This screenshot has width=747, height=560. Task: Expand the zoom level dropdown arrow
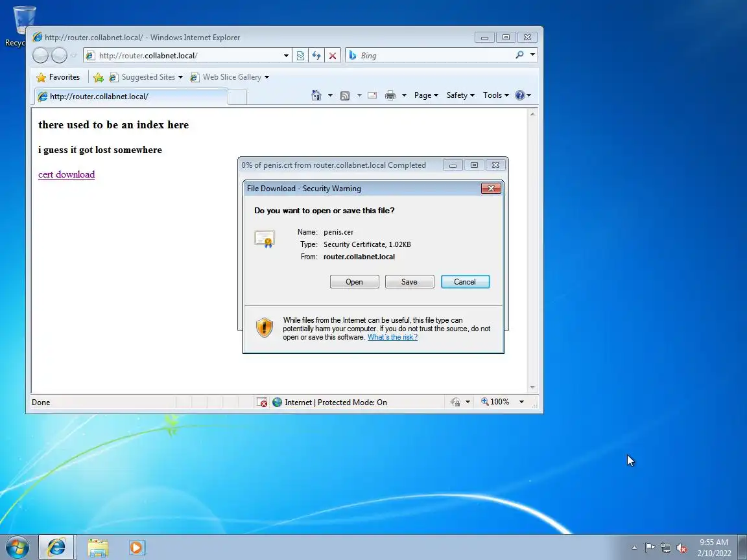tap(521, 402)
